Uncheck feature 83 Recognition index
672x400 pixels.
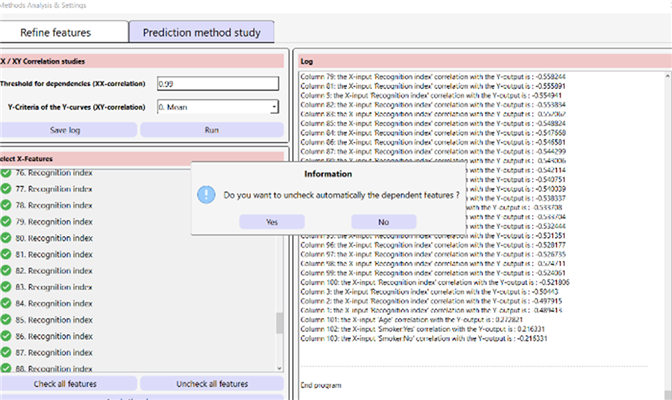pos(6,287)
